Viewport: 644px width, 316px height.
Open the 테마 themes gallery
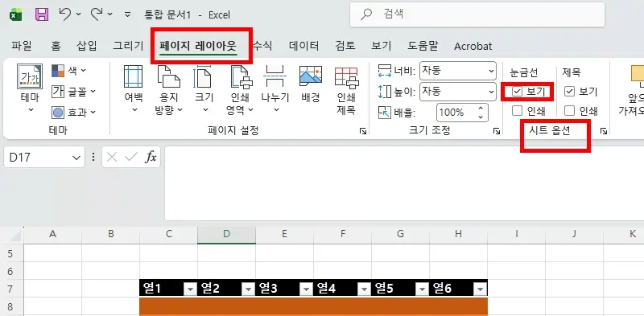30,88
